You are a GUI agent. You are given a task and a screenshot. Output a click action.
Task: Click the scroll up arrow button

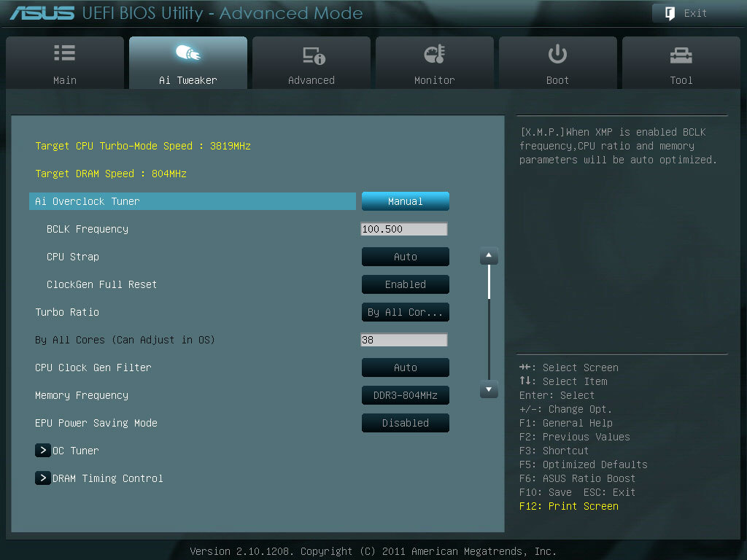click(x=489, y=256)
